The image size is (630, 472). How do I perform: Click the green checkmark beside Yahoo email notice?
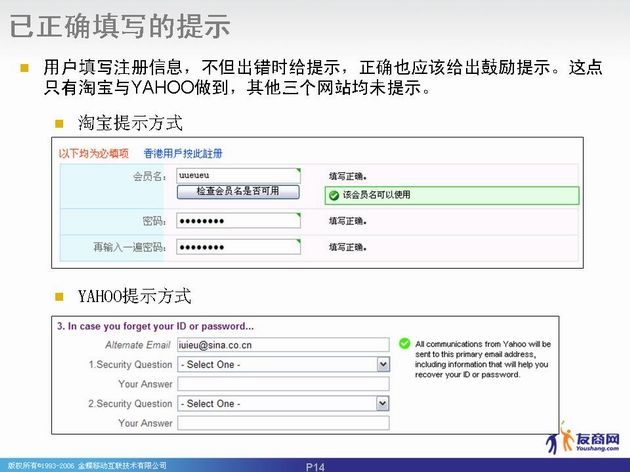(402, 343)
